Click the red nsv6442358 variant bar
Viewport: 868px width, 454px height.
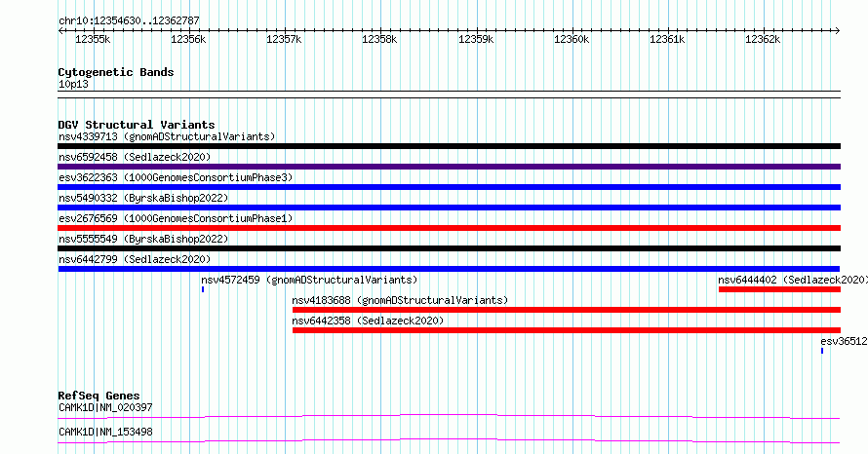click(567, 330)
